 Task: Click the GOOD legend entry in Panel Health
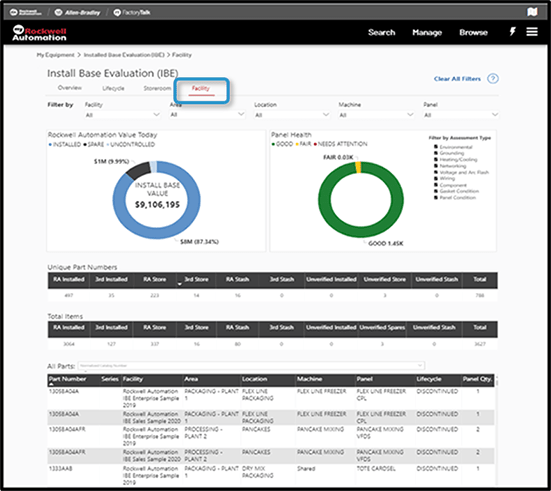(282, 144)
